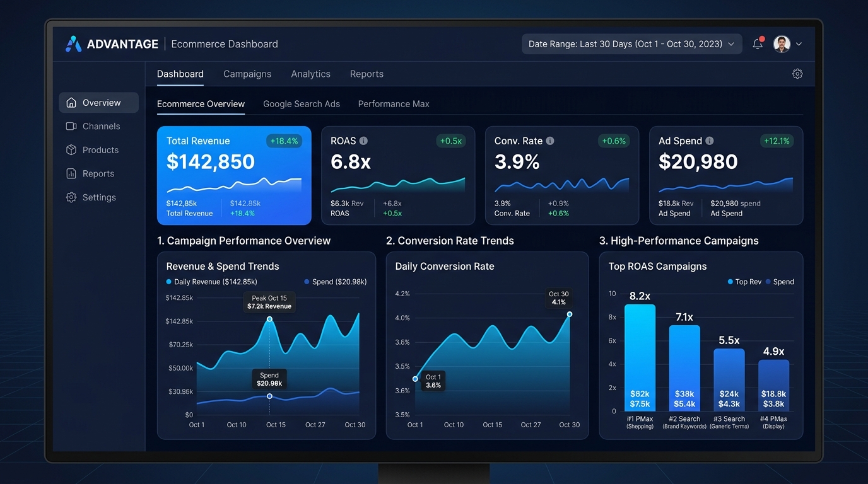Image resolution: width=868 pixels, height=484 pixels.
Task: Select the Google Search Ads sub-tab
Action: click(x=302, y=104)
